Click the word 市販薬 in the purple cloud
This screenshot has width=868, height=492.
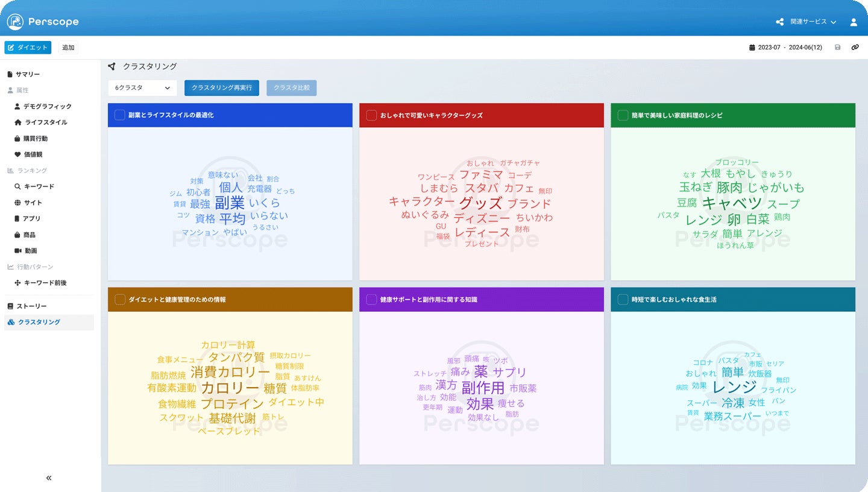coord(523,388)
